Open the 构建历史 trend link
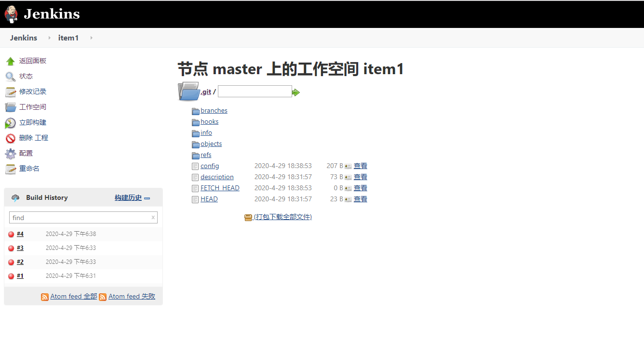This screenshot has height=353, width=644. 128,198
